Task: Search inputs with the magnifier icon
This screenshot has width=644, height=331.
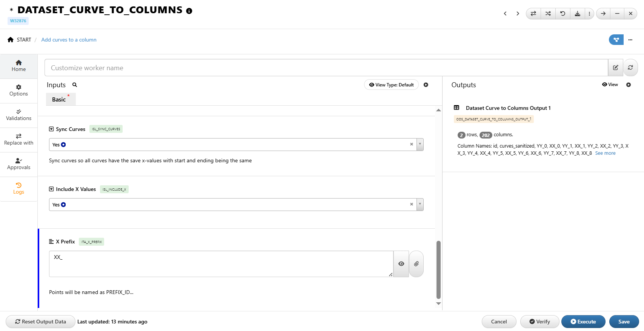Action: coord(75,85)
